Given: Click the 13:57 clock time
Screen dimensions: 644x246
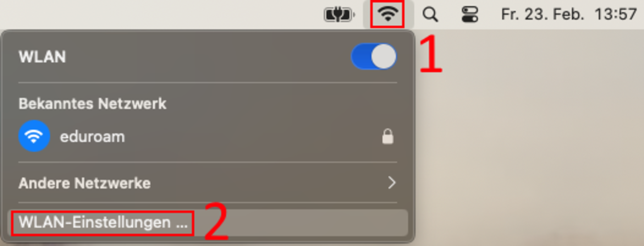Looking at the screenshot, I should [615, 14].
